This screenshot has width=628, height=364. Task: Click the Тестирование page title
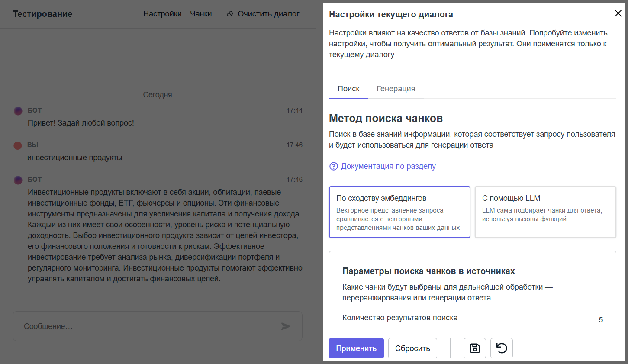(x=42, y=14)
